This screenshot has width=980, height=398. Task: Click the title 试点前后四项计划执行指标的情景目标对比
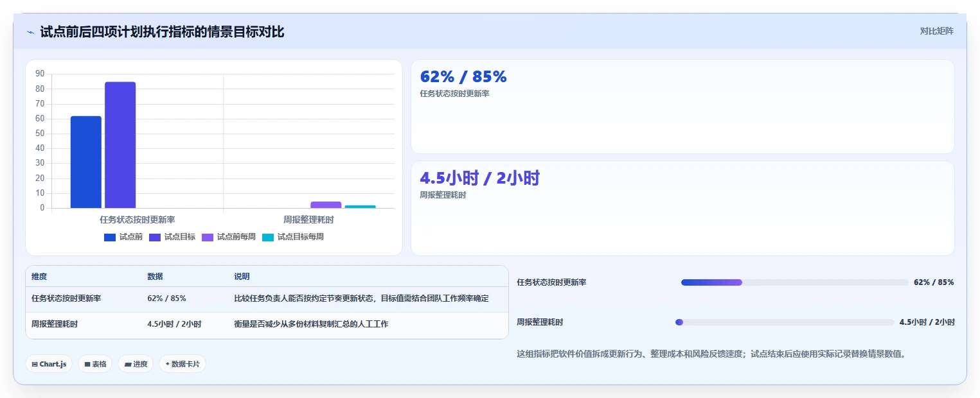(162, 31)
